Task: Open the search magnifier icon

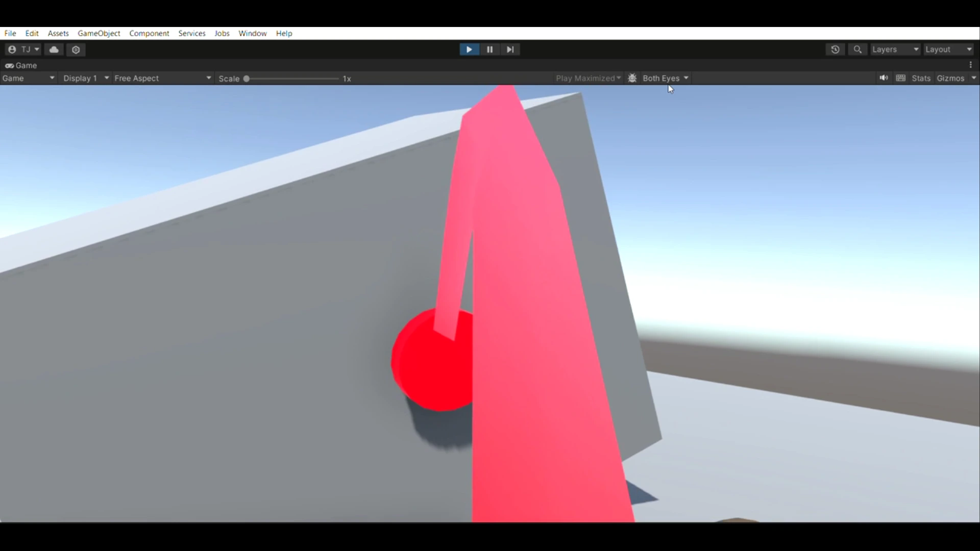Action: pyautogui.click(x=857, y=49)
